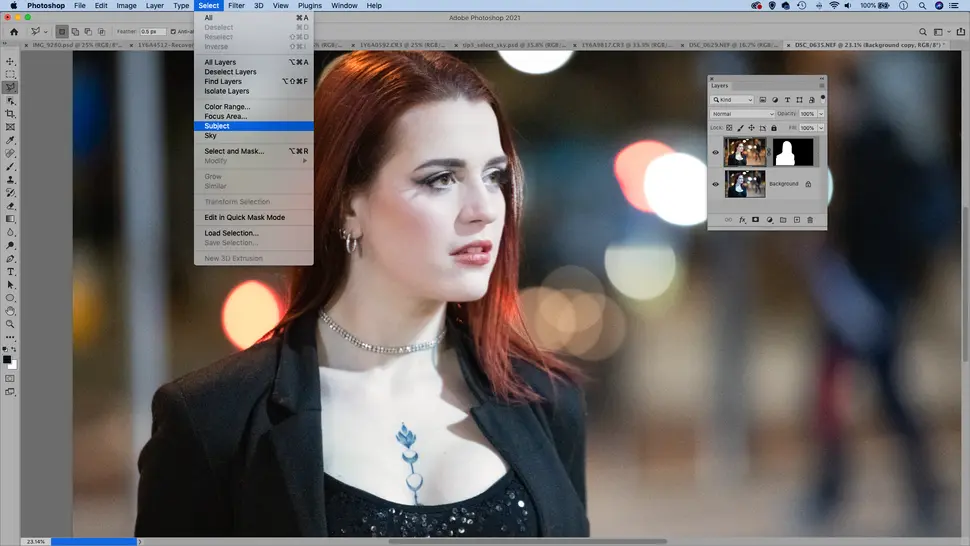Image resolution: width=970 pixels, height=546 pixels.
Task: Choose Subject from the Select menu
Action: point(254,126)
